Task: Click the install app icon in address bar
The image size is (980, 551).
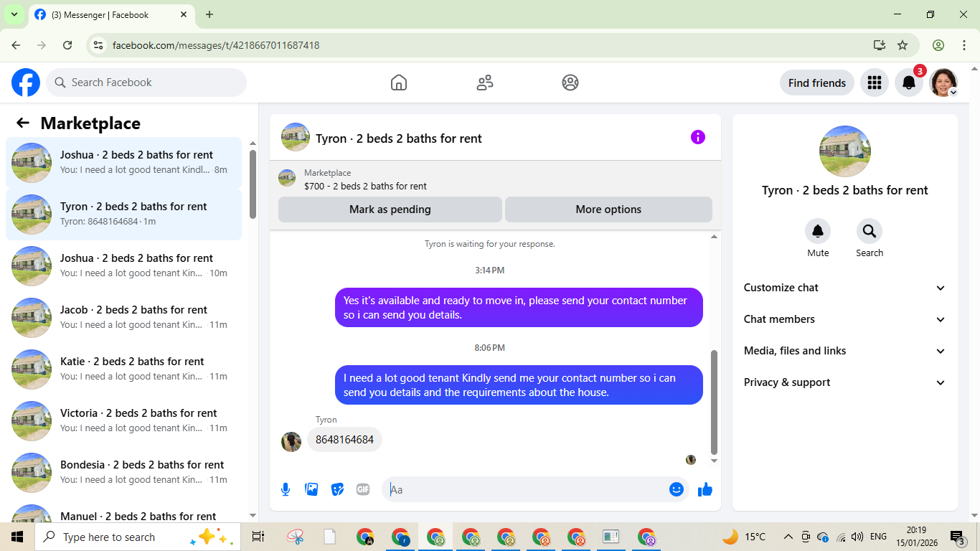Action: (x=880, y=45)
